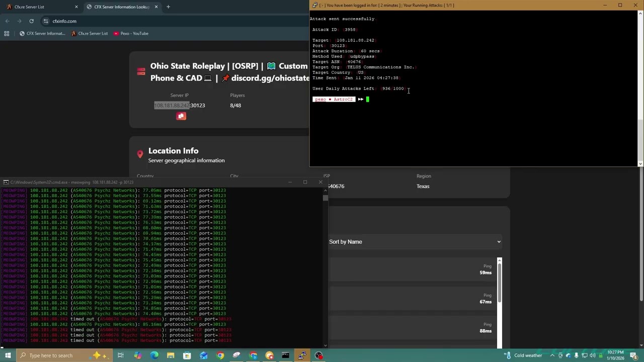Image resolution: width=644 pixels, height=362 pixels.
Task: Click the Location Info heading
Action: pyautogui.click(x=173, y=151)
